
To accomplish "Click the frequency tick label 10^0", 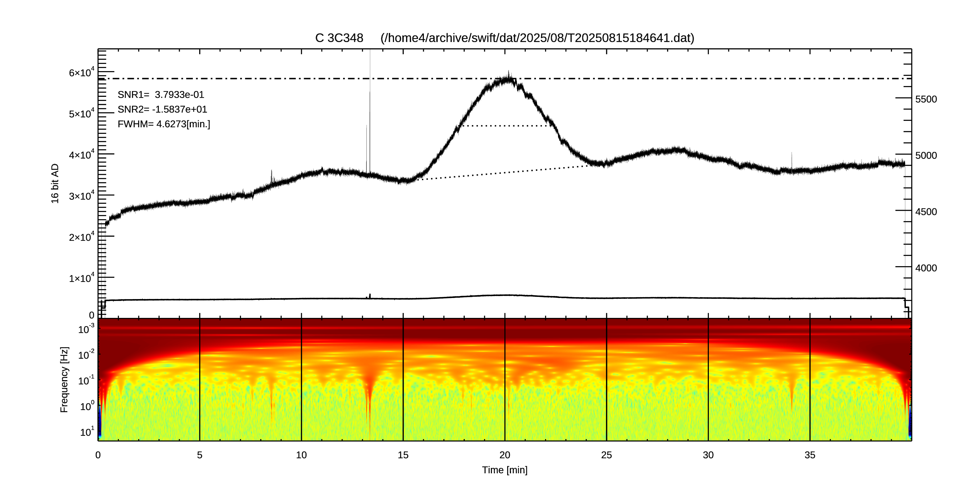I will pos(87,406).
